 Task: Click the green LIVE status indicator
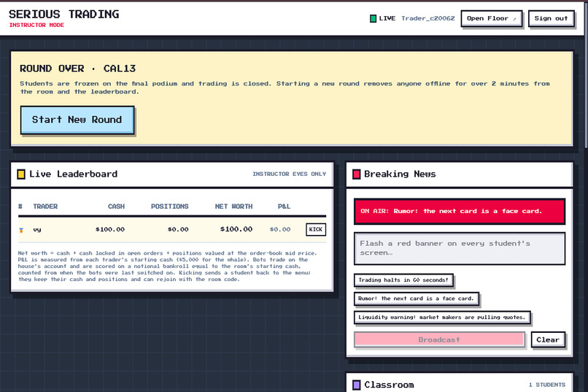pyautogui.click(x=373, y=18)
